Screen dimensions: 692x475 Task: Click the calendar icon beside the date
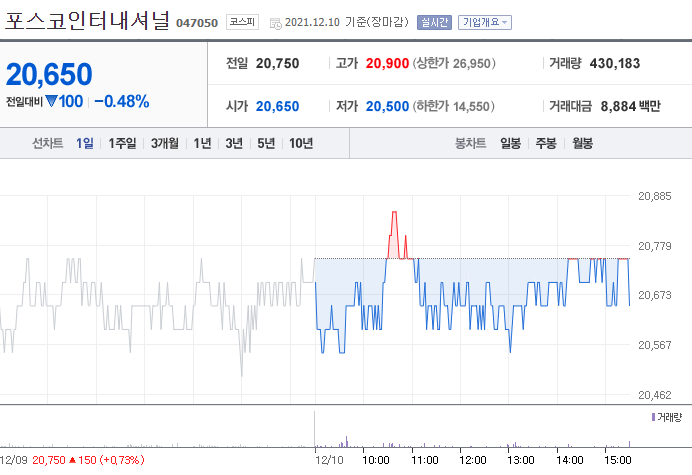(x=275, y=23)
